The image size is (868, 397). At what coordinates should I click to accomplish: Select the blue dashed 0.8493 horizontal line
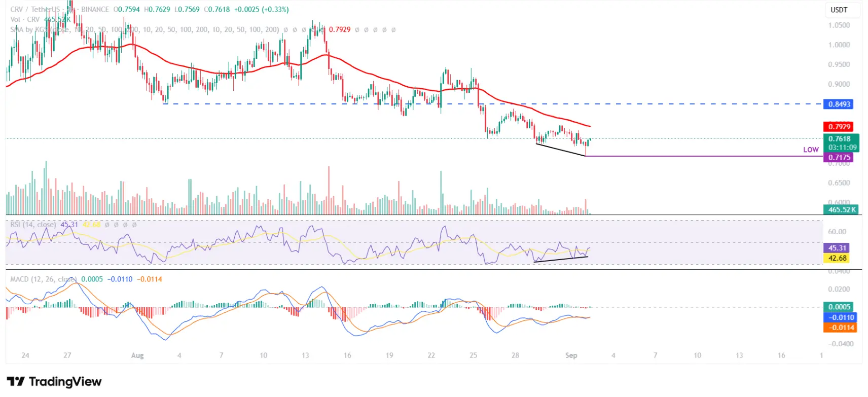pyautogui.click(x=492, y=104)
